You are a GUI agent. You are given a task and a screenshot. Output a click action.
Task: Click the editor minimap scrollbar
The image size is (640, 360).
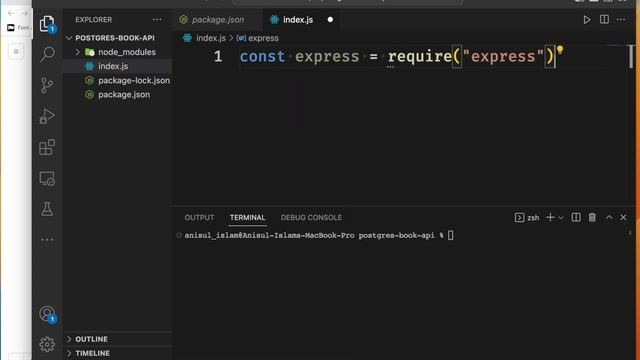click(x=631, y=56)
